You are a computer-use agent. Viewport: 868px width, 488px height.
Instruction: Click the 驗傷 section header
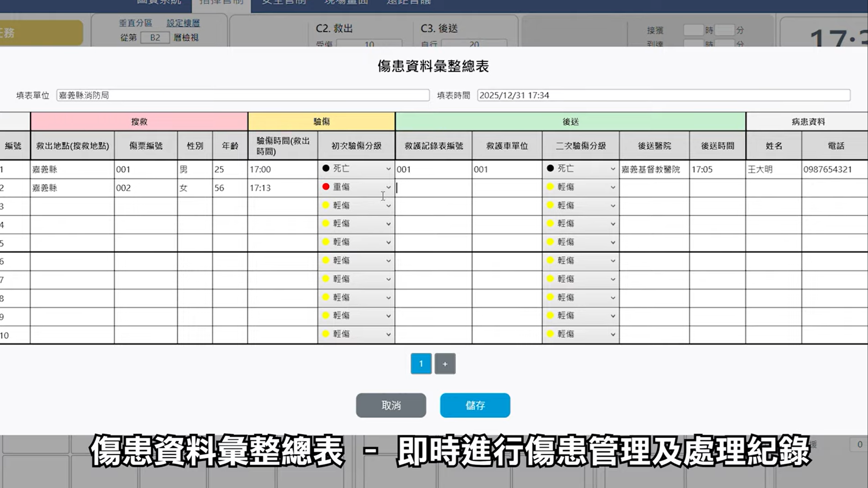321,121
